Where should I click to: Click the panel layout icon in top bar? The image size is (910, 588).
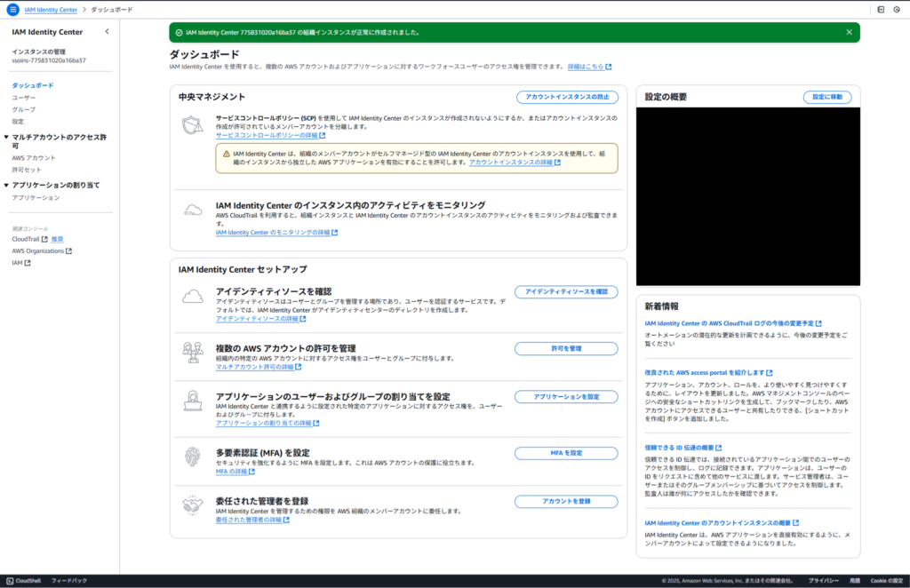point(881,10)
